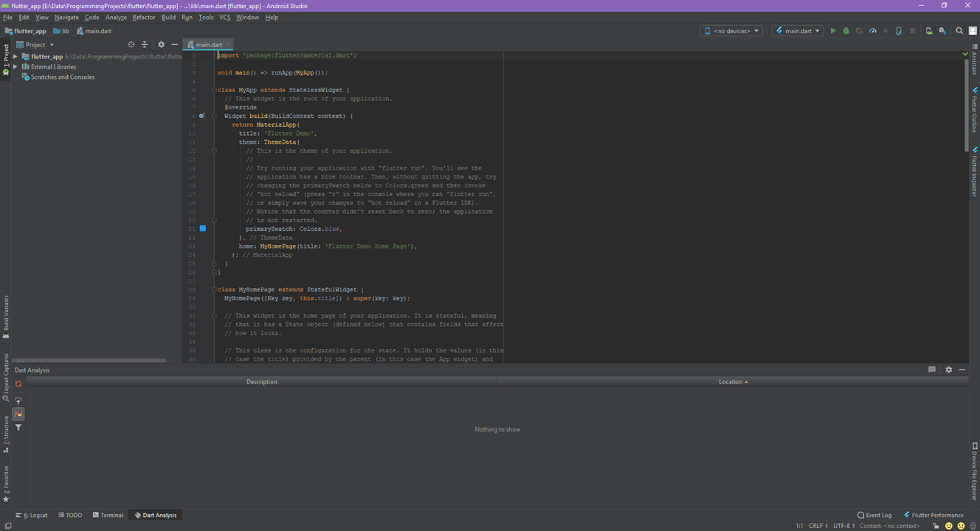Close the main.dart editor tab

(x=227, y=45)
